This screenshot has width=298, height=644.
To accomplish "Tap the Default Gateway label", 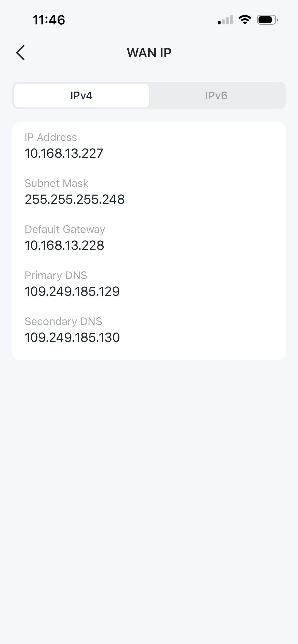I will click(65, 229).
